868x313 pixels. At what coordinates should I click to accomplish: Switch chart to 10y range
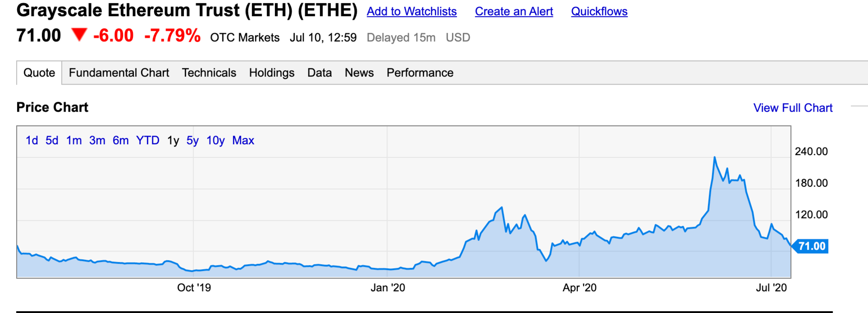(215, 141)
